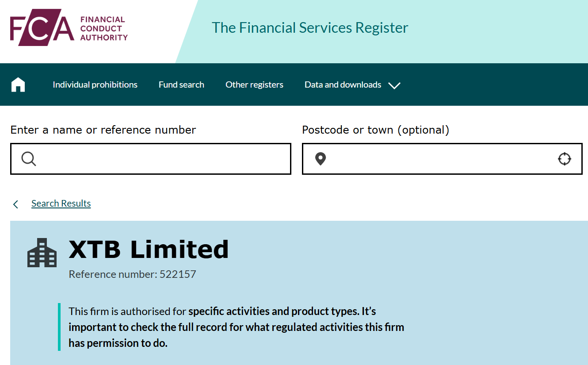Viewport: 588px width, 365px height.
Task: Select Other registers in the navigation
Action: click(x=254, y=85)
